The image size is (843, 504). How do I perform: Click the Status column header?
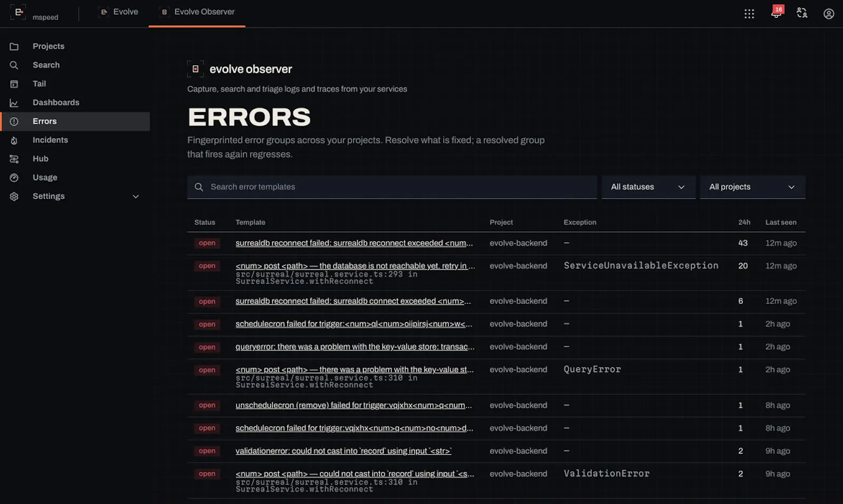tap(205, 222)
